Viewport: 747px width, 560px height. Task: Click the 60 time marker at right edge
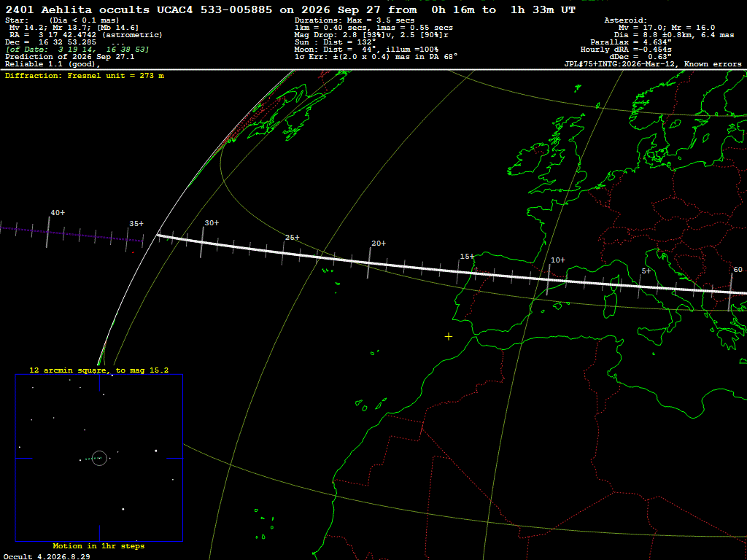(x=738, y=270)
